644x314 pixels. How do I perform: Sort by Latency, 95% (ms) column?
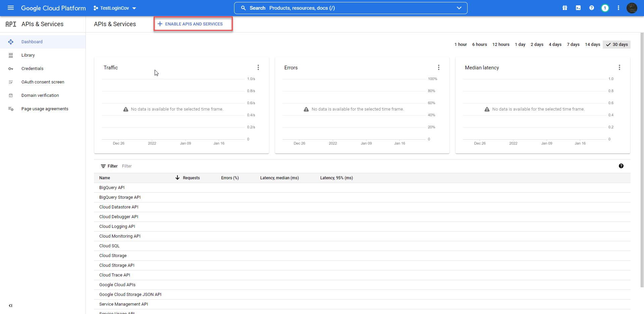[x=336, y=178]
